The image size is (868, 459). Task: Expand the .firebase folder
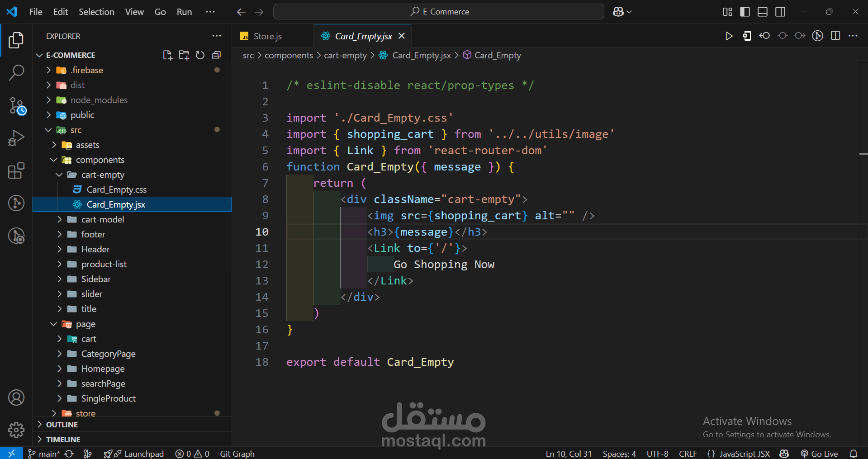[132, 70]
